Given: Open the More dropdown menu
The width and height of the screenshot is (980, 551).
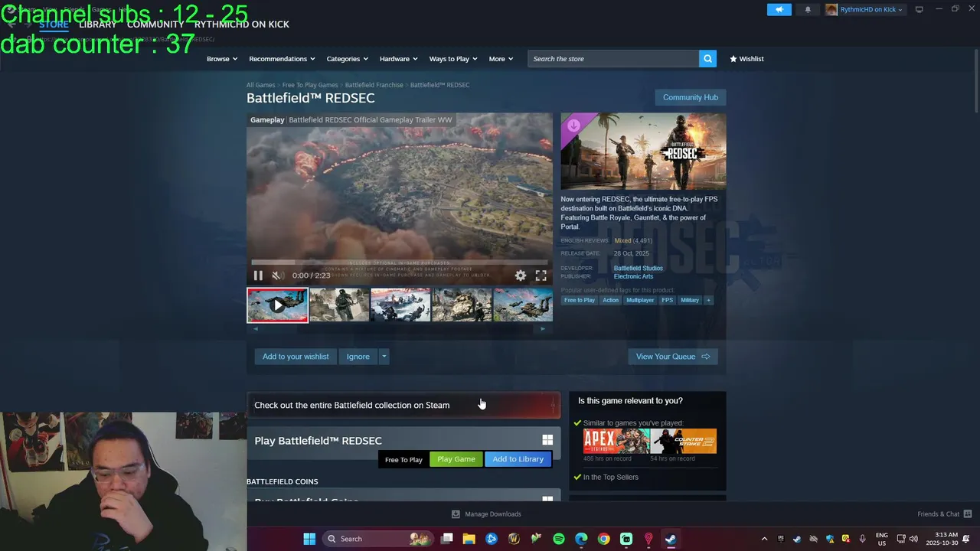Looking at the screenshot, I should click(501, 58).
